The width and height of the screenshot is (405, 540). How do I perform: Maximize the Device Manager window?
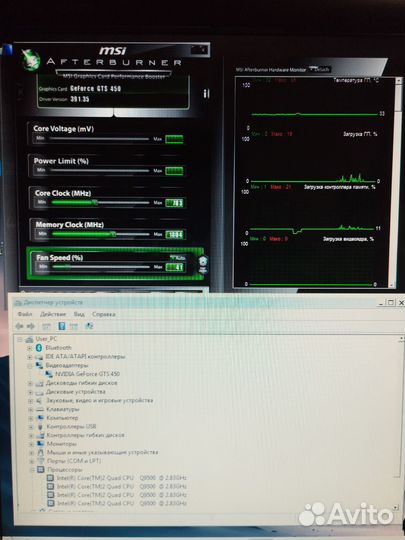391,302
